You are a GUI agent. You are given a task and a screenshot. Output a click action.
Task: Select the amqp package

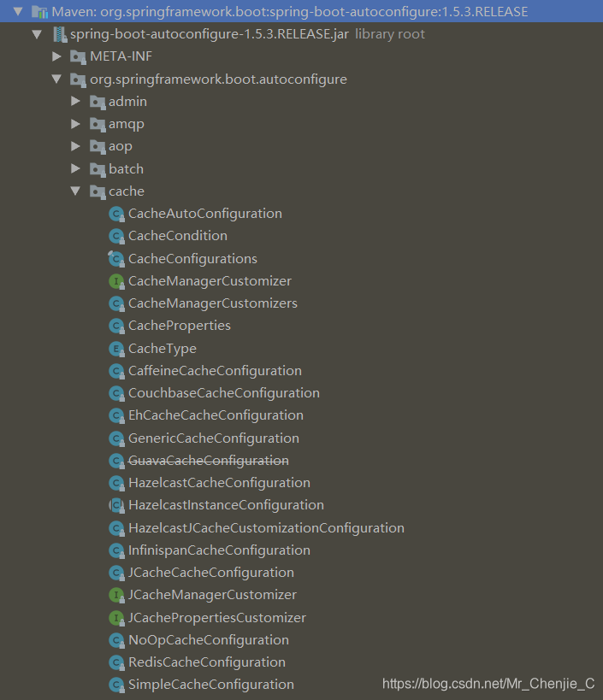click(x=127, y=124)
